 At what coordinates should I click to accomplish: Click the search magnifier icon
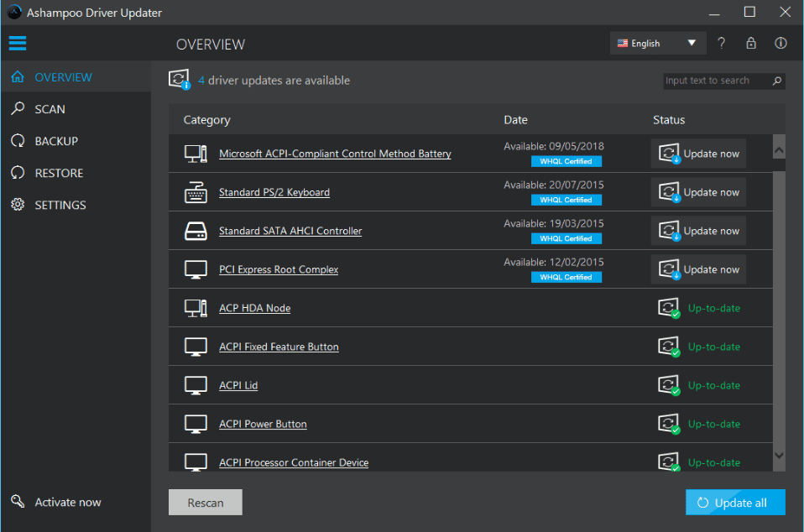coord(777,81)
